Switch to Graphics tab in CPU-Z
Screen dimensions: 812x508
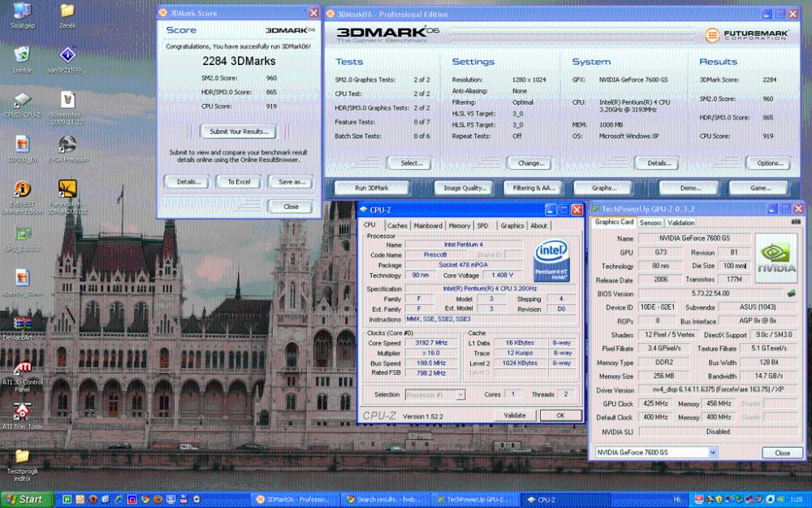512,225
